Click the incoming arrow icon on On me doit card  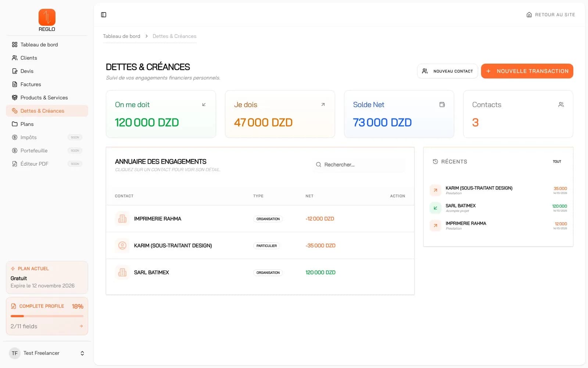tap(204, 105)
